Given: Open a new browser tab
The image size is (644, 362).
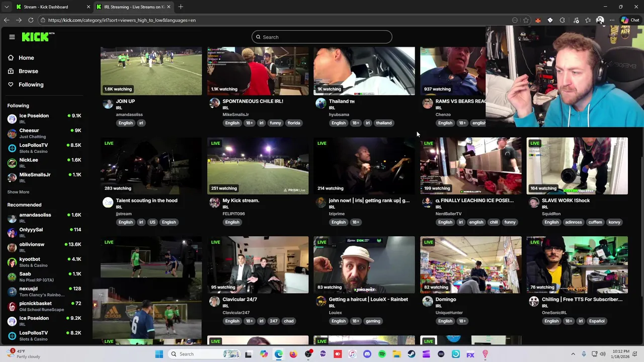Looking at the screenshot, I should coord(181,7).
